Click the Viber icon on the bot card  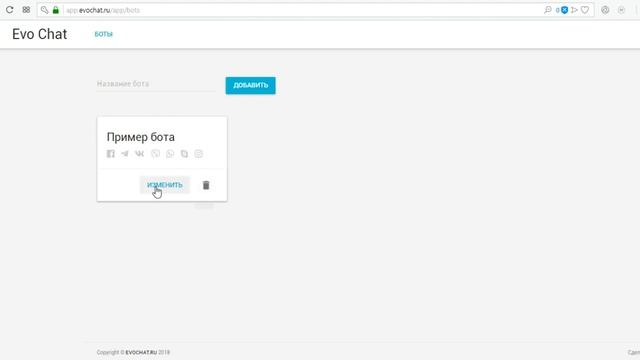pyautogui.click(x=156, y=154)
